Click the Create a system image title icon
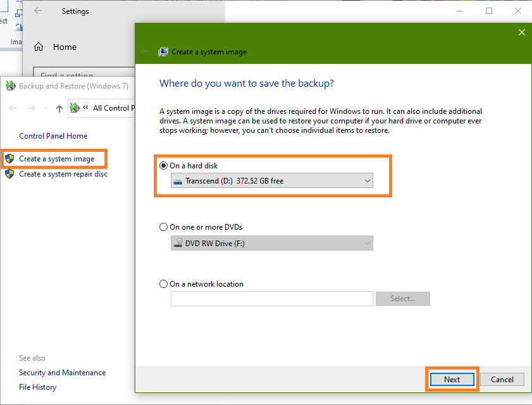The height and width of the screenshot is (405, 532). [163, 52]
